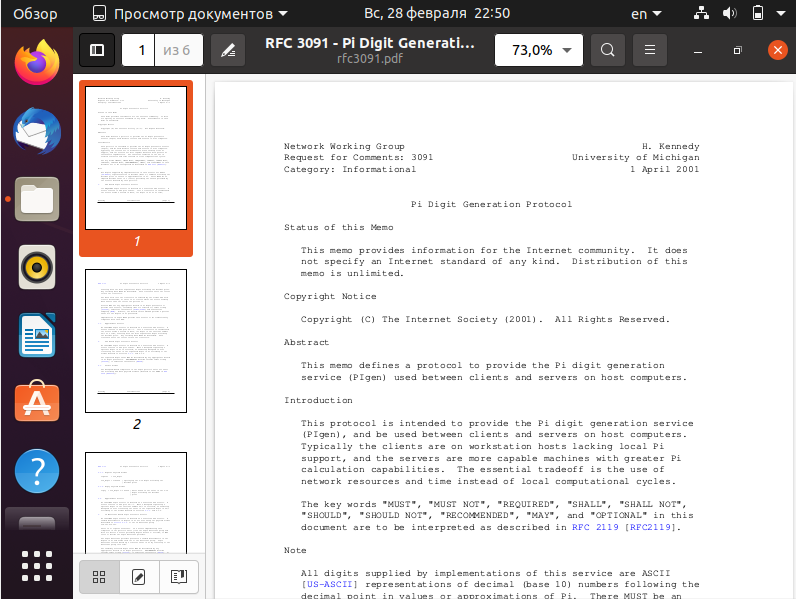This screenshot has width=796, height=599.
Task: Open the Files manager in dock
Action: point(37,199)
